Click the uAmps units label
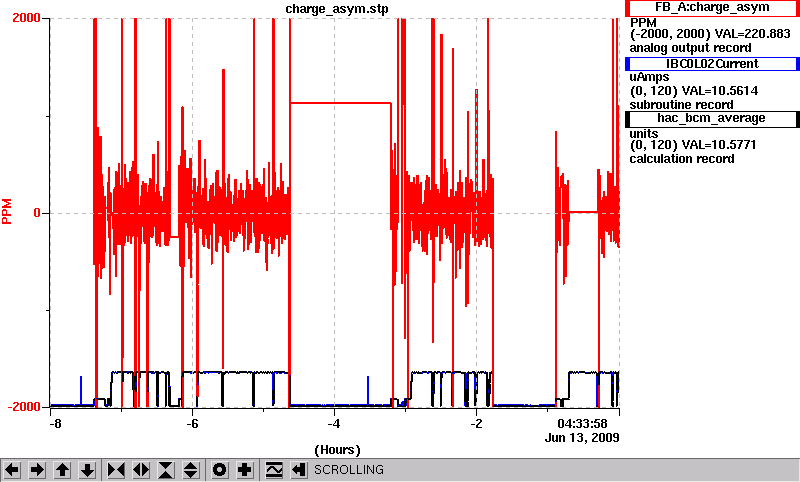Image resolution: width=800 pixels, height=482 pixels. [x=649, y=77]
